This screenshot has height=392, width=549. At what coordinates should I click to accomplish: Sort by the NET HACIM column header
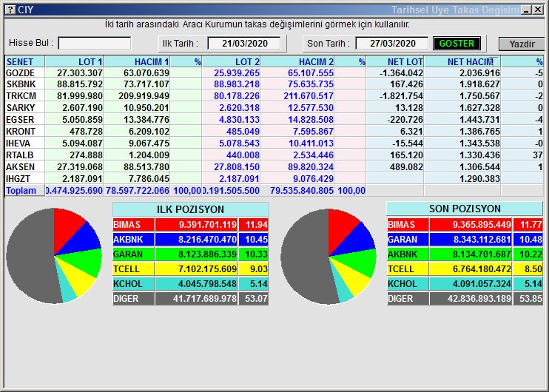point(469,61)
